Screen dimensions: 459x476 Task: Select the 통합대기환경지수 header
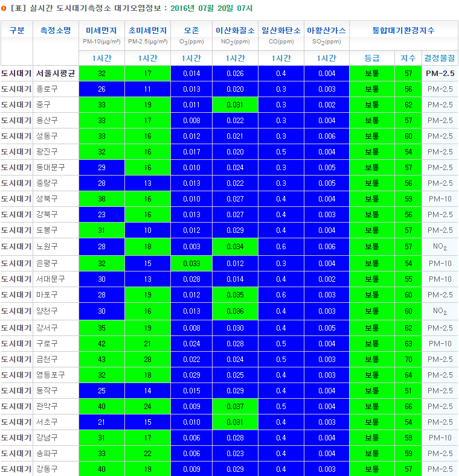(403, 30)
